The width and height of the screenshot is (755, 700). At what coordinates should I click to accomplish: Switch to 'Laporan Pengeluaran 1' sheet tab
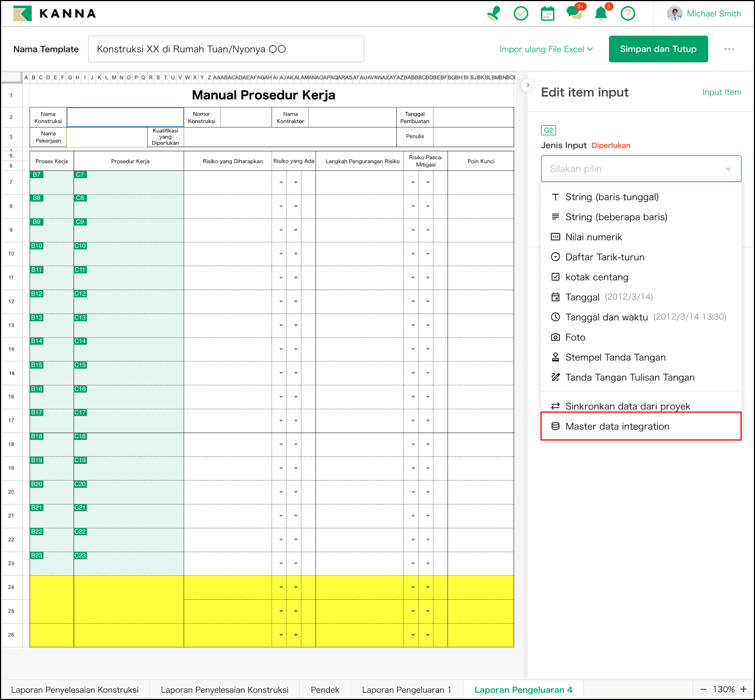pos(406,689)
